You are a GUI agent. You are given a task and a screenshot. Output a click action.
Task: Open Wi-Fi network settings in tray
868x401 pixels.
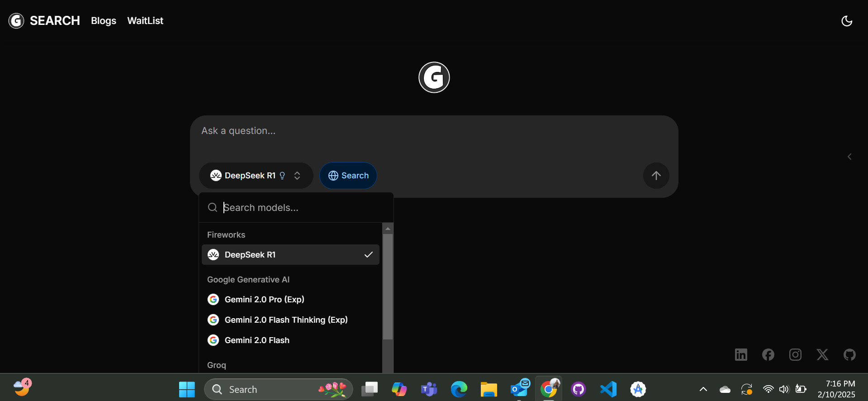[768, 389]
